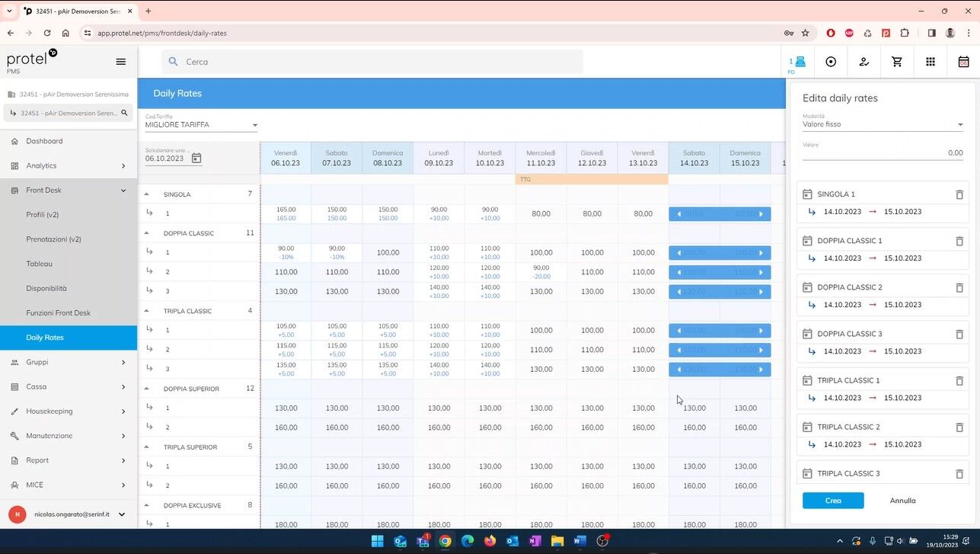Open the apps grid icon in top toolbar
980x554 pixels.
click(931, 62)
